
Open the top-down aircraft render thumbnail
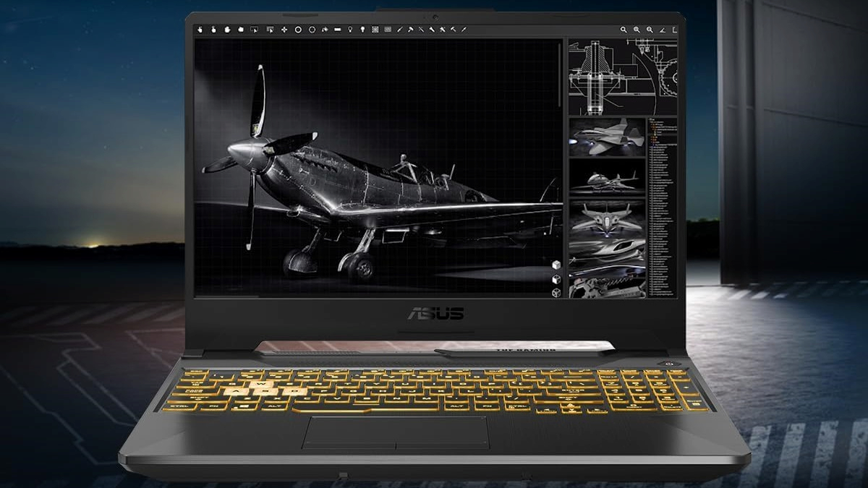(x=606, y=220)
